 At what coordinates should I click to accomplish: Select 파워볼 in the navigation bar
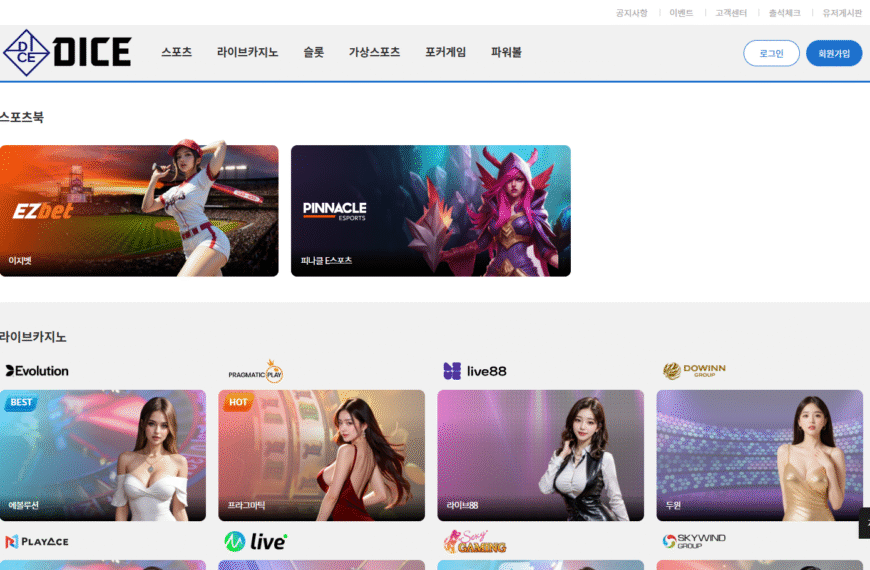506,52
